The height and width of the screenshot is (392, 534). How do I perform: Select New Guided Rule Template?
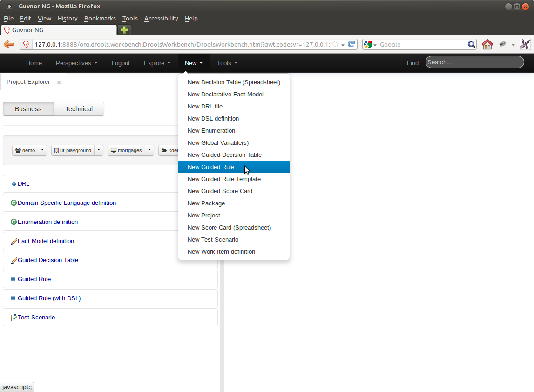[224, 179]
